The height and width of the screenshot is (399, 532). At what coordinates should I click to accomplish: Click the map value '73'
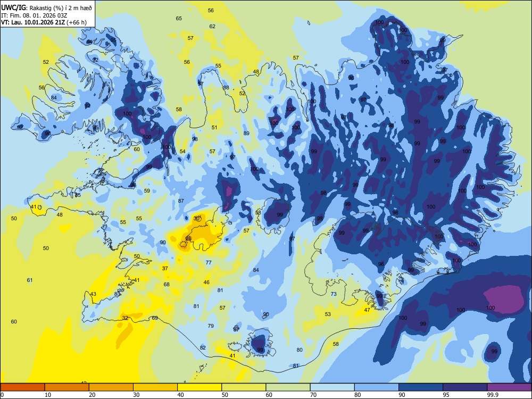(334, 294)
